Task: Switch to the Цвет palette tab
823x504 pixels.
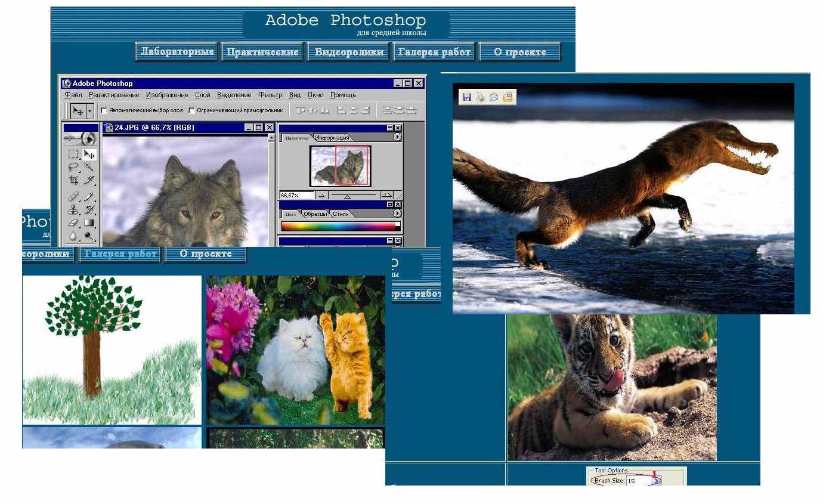Action: tap(290, 214)
